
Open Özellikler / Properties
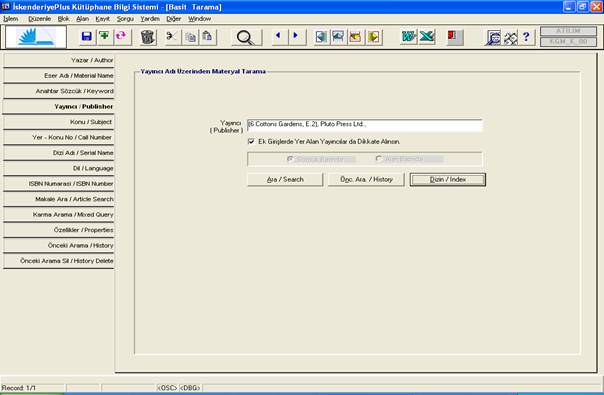tap(59, 230)
